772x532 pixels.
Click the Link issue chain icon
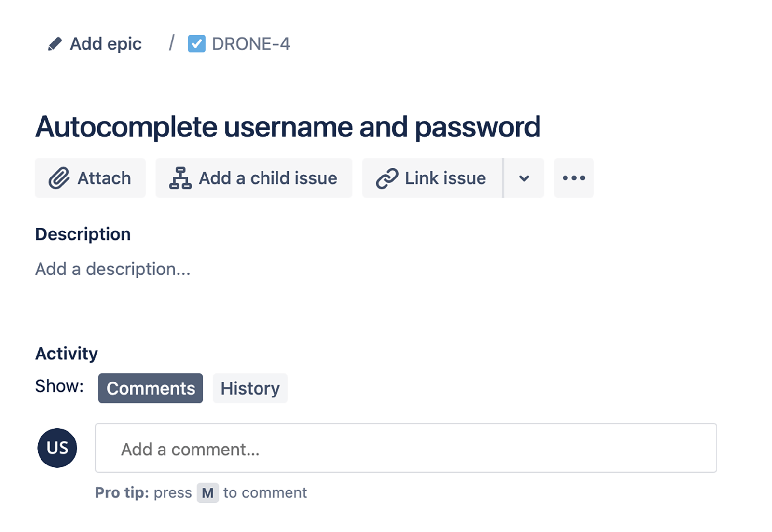pyautogui.click(x=387, y=177)
